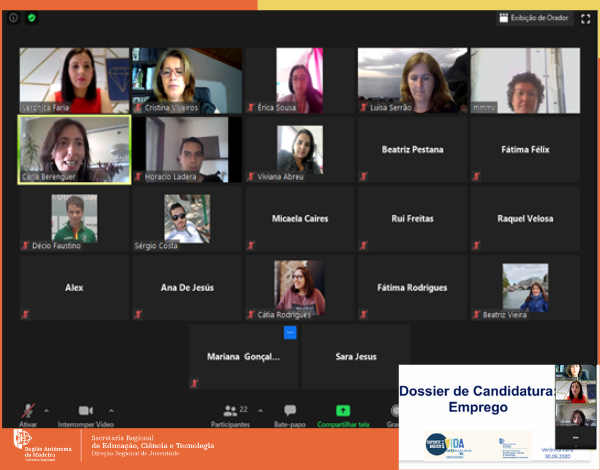Expand video options arrow beside Interromper Vídeo
This screenshot has height=470, width=600.
[110, 410]
